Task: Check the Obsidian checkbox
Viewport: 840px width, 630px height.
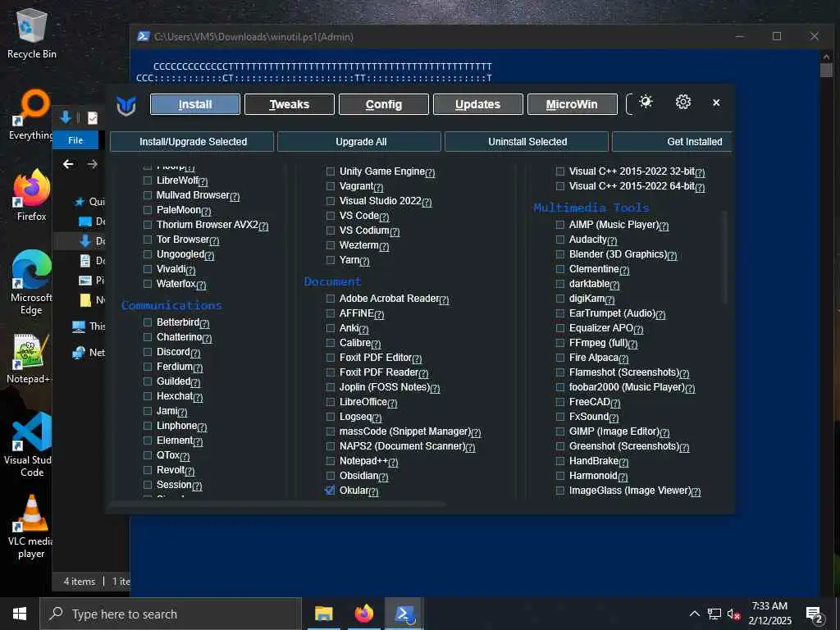Action: 331,476
